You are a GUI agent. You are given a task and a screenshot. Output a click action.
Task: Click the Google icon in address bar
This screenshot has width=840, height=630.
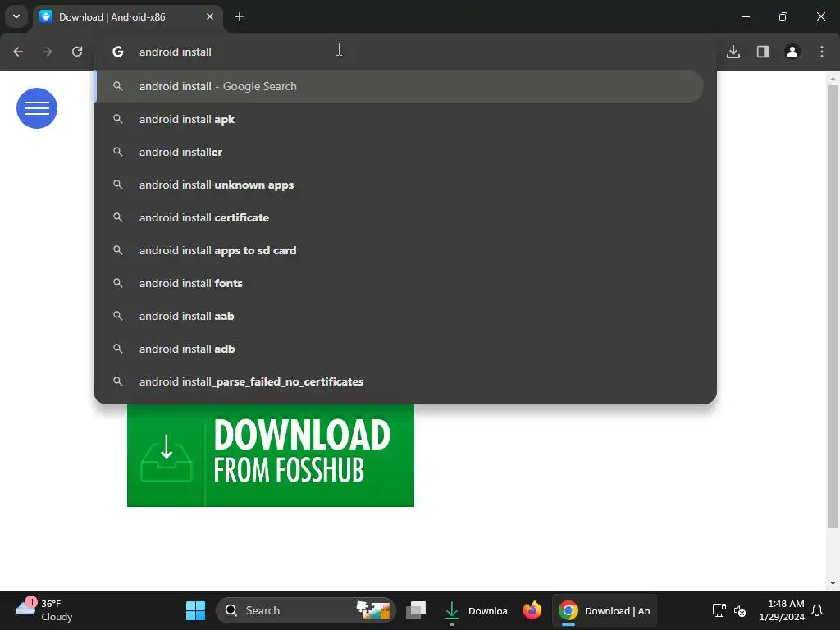pos(118,52)
